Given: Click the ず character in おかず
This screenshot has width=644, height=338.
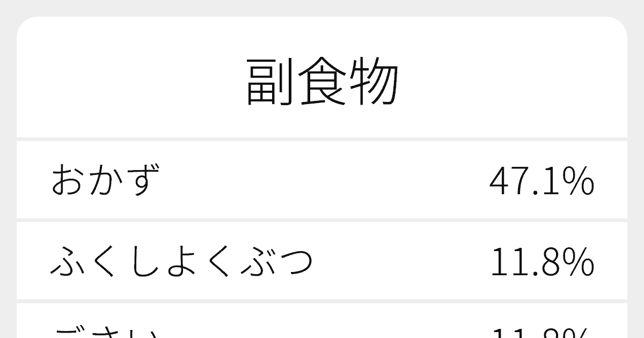Looking at the screenshot, I should click(x=143, y=180).
